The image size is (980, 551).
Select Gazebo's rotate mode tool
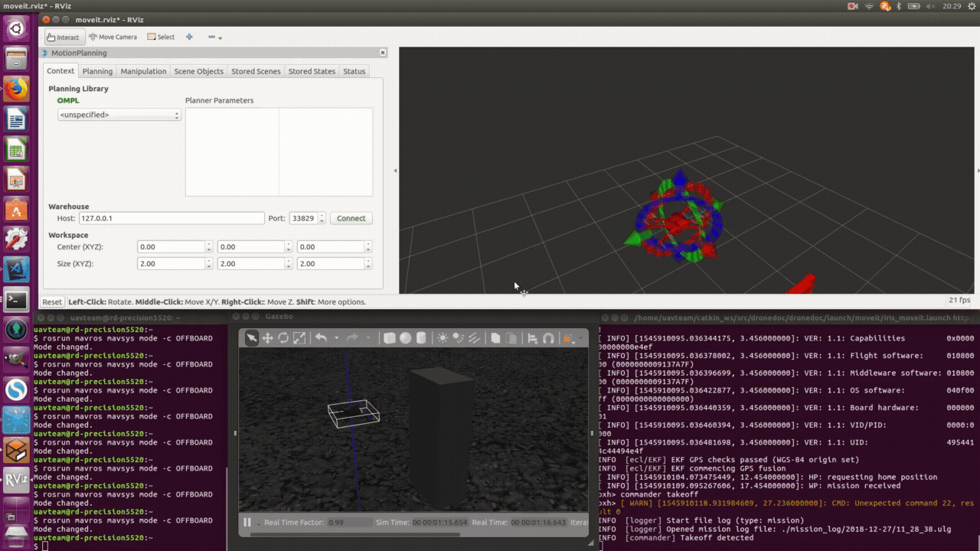tap(283, 337)
